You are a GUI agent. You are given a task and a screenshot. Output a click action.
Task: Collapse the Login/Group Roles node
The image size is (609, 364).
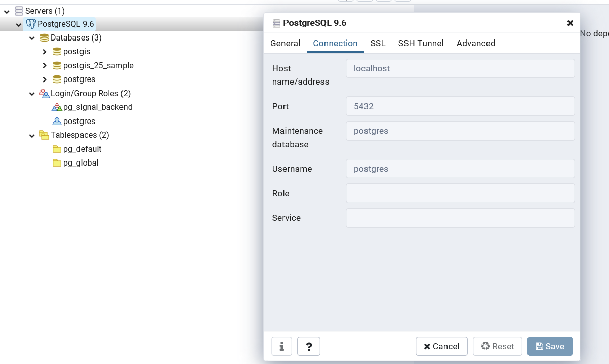pos(32,94)
